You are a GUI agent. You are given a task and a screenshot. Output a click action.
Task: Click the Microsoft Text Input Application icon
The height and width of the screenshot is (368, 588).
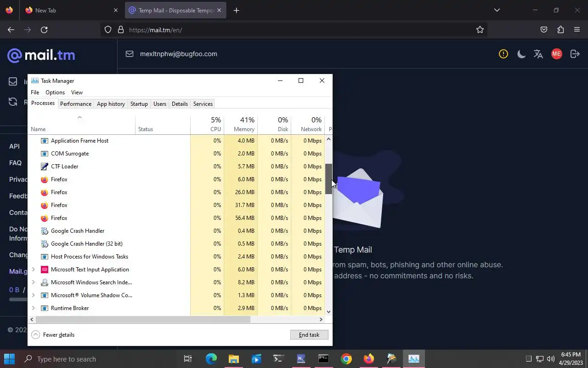coord(45,270)
